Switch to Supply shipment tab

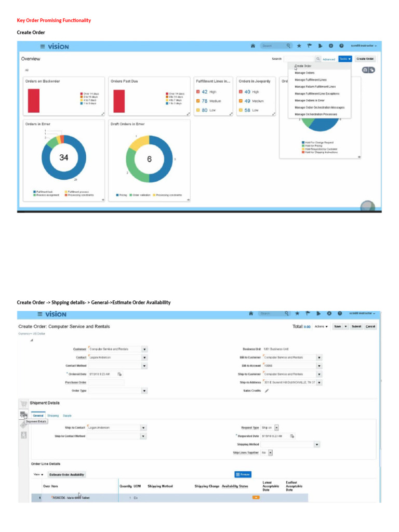[x=67, y=416]
